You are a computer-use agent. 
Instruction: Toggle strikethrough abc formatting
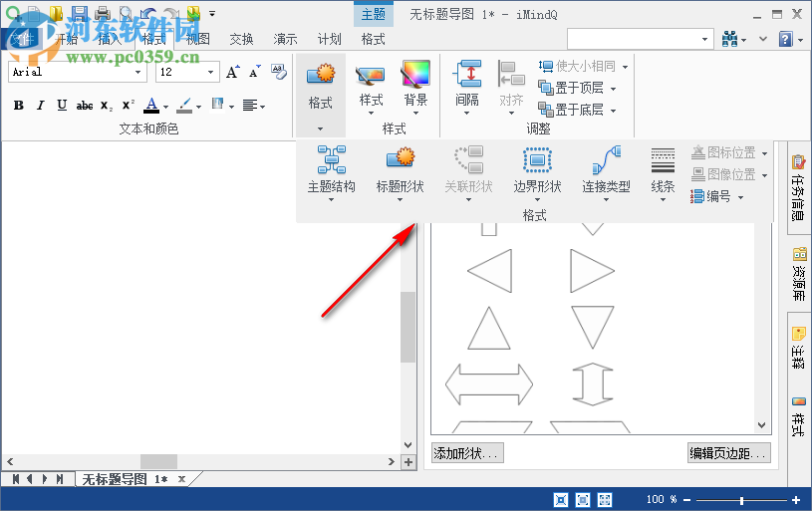pos(85,106)
